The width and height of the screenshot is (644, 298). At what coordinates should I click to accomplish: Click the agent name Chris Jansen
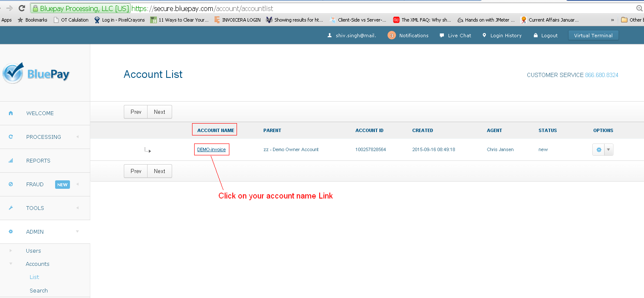tap(500, 149)
